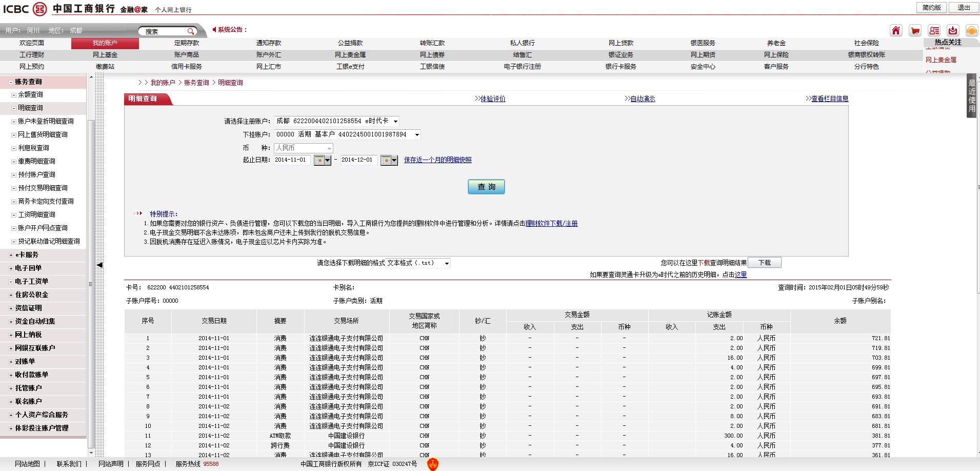Expand the e卡服务 tree section
The height and width of the screenshot is (471, 980).
tap(11, 255)
